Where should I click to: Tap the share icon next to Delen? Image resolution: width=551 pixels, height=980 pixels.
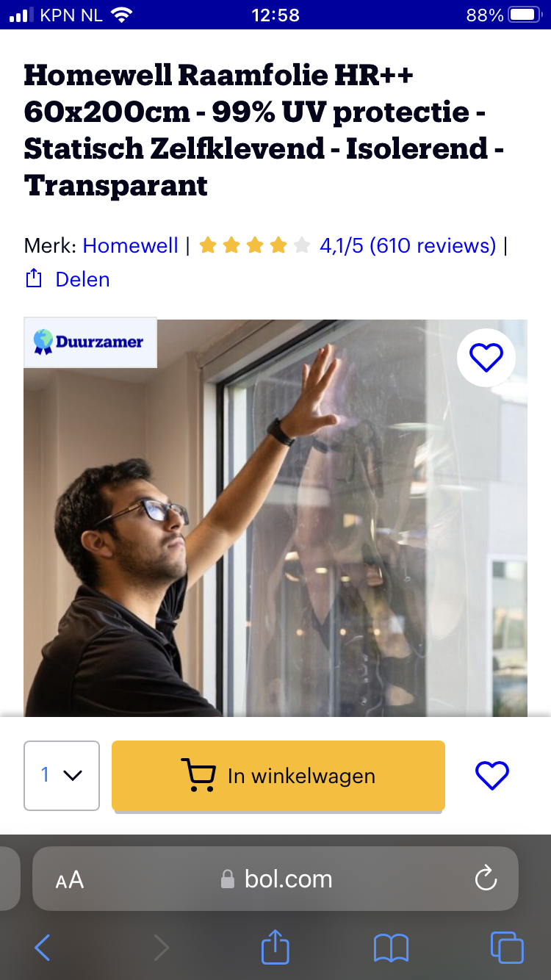(34, 278)
